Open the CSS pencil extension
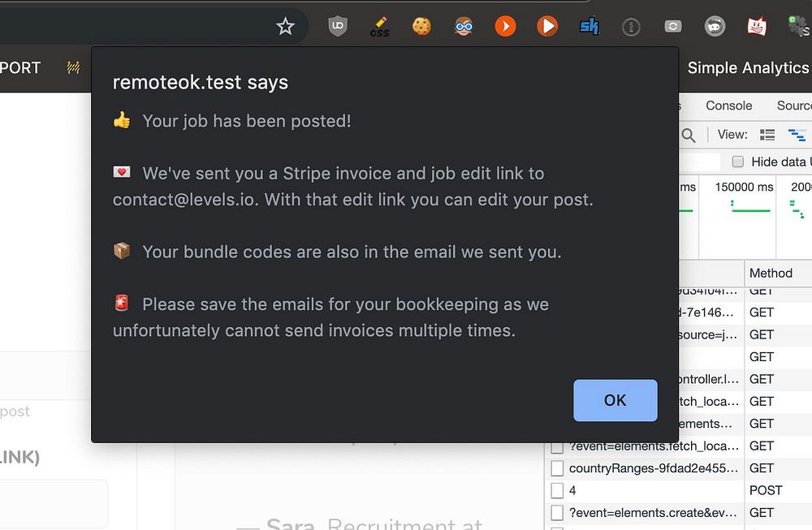Screen dimensions: 812x530 tap(380, 27)
